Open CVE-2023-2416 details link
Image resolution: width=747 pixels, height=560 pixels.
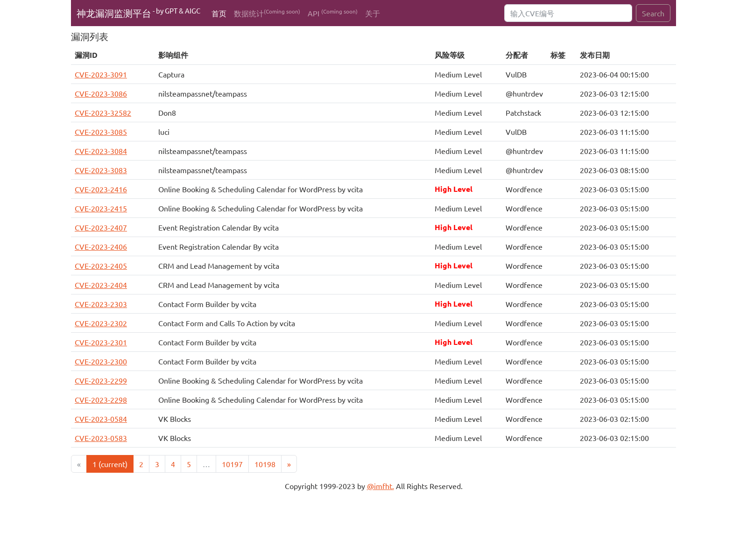tap(101, 189)
